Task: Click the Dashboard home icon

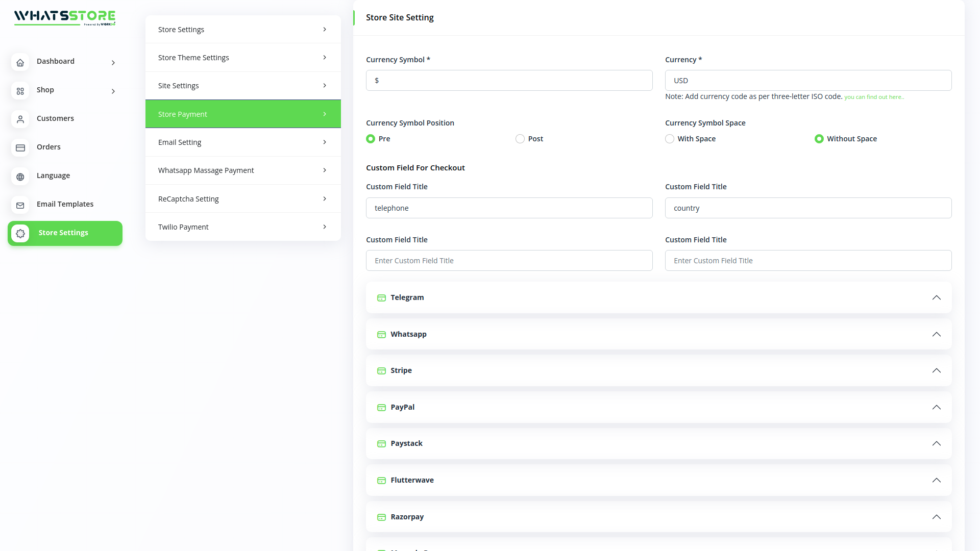Action: 20,62
